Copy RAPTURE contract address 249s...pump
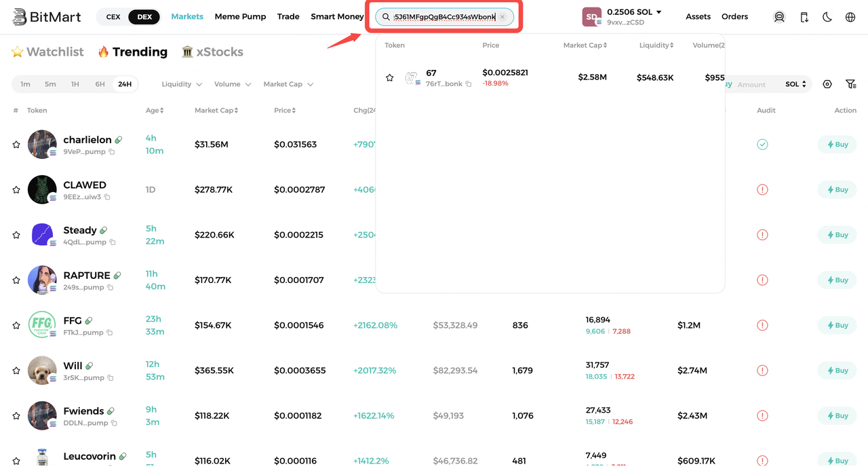Viewport: 868px width, 469px height. click(111, 288)
